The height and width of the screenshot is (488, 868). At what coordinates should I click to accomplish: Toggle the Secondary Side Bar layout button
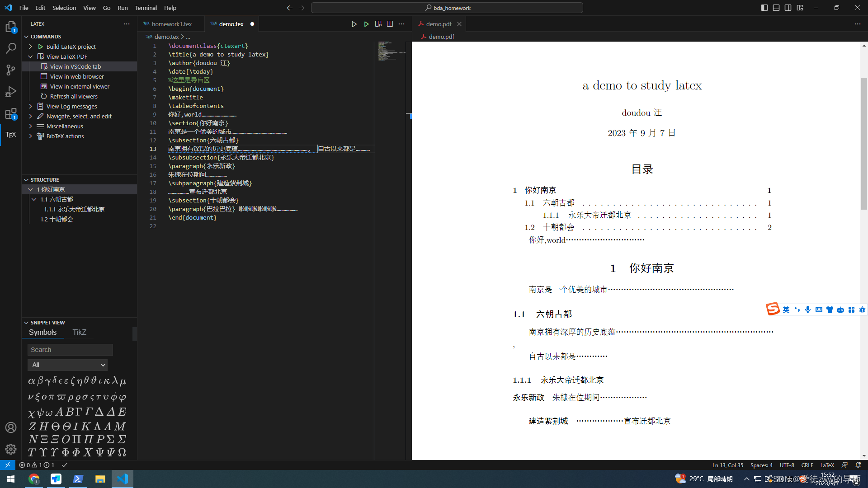pos(788,8)
